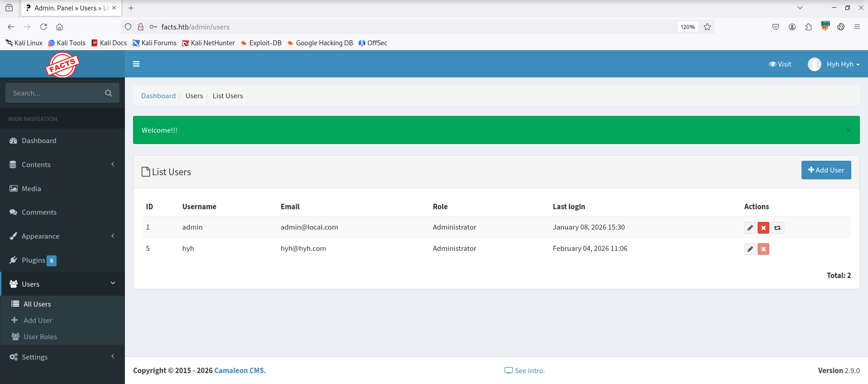868x384 pixels.
Task: Focus the sidebar Search input field
Action: coord(54,93)
